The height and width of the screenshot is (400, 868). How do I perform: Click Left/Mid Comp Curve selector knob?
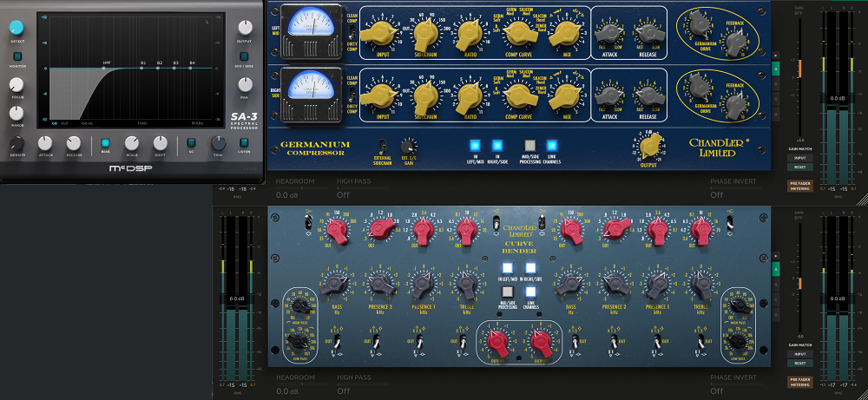(x=520, y=33)
